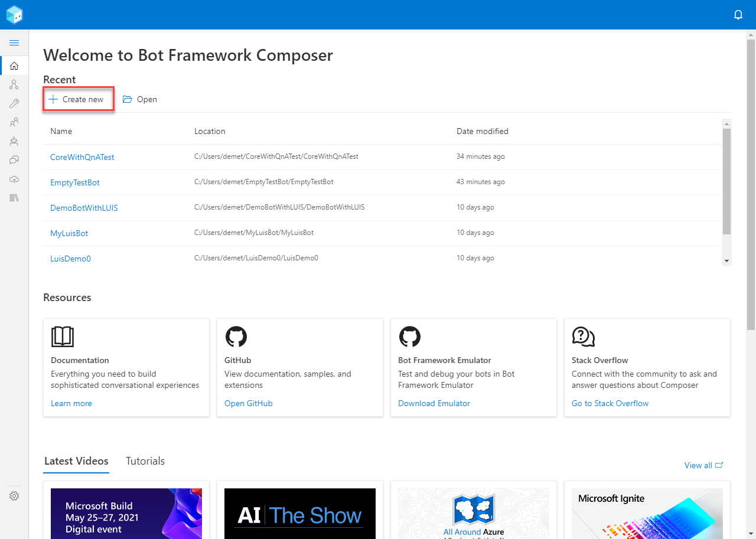Follow the Download Emulator link

coord(434,403)
